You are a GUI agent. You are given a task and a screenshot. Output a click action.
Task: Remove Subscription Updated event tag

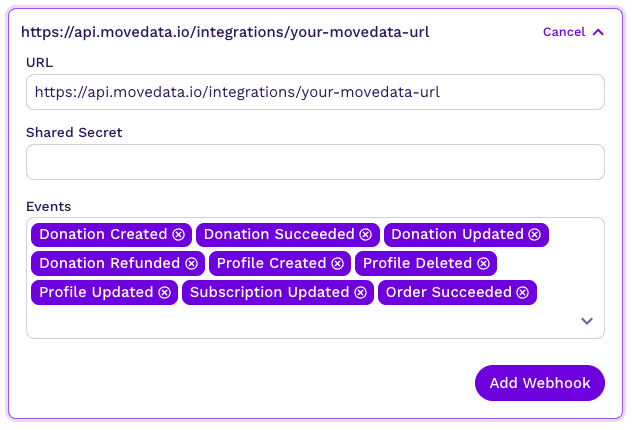(x=360, y=292)
